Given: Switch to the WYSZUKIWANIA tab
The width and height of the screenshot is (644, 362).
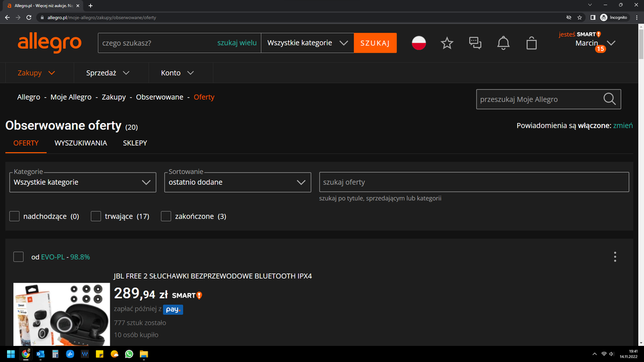Looking at the screenshot, I should (81, 143).
